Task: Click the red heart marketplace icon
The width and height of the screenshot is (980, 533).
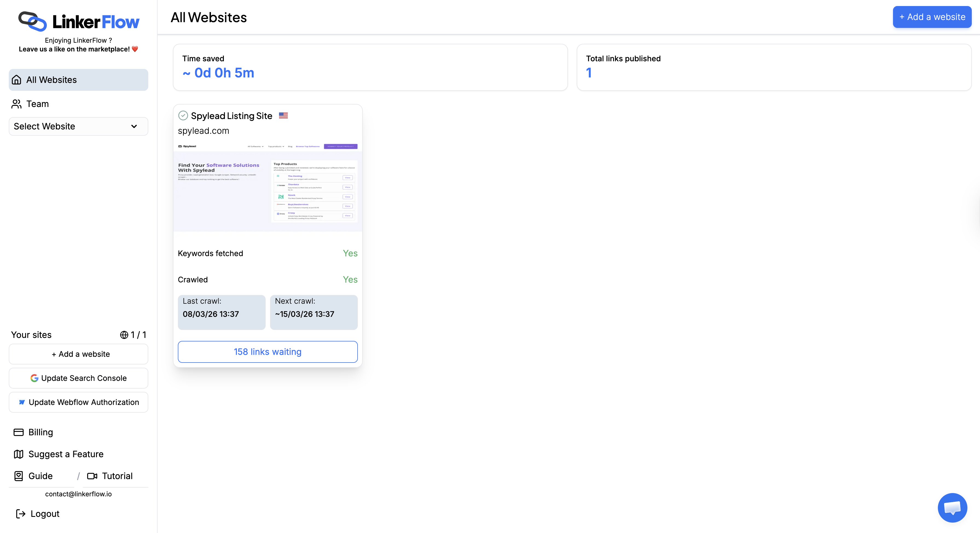Action: tap(135, 49)
